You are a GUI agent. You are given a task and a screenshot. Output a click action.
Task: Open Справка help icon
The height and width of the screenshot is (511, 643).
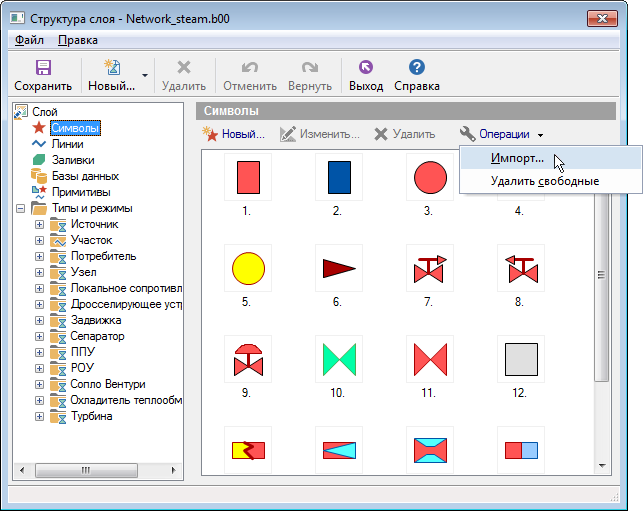(417, 68)
